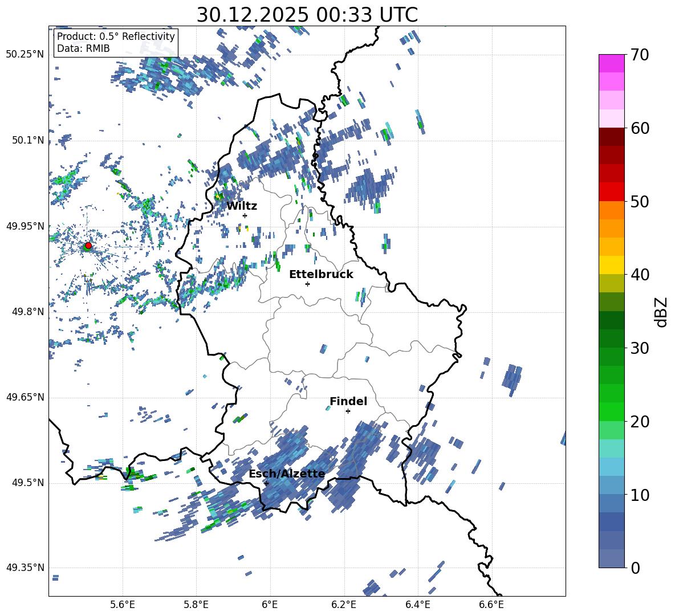Click the Ettelbruck city label
Viewport: 675px width, 616px height.
[x=321, y=275]
